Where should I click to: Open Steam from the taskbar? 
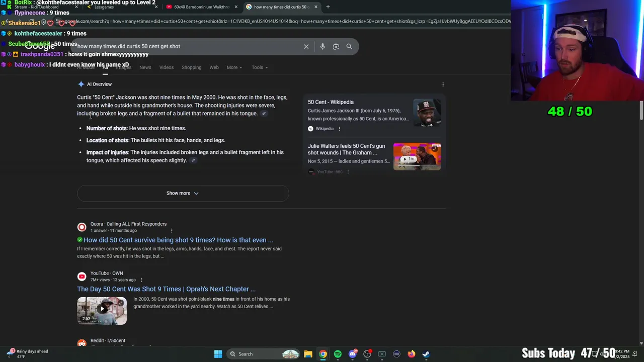(426, 354)
